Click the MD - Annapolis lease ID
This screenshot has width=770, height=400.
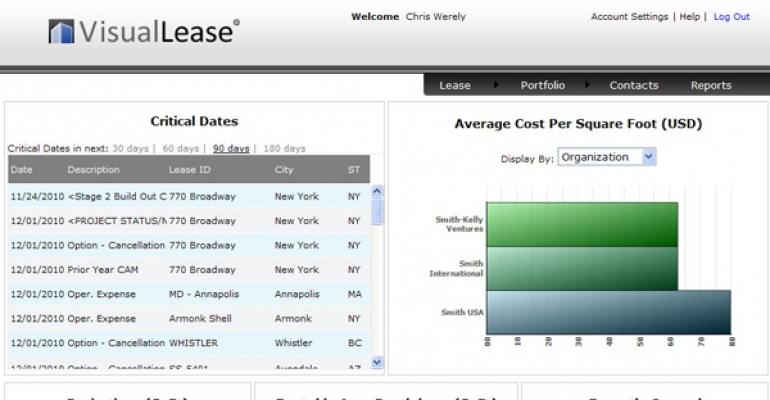click(204, 294)
